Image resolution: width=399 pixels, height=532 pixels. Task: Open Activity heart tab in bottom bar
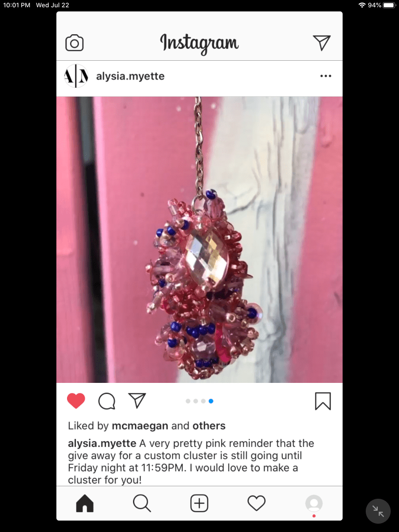coord(257,503)
